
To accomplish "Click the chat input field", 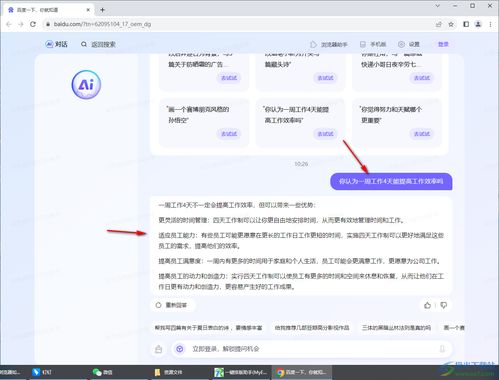I will (x=312, y=349).
